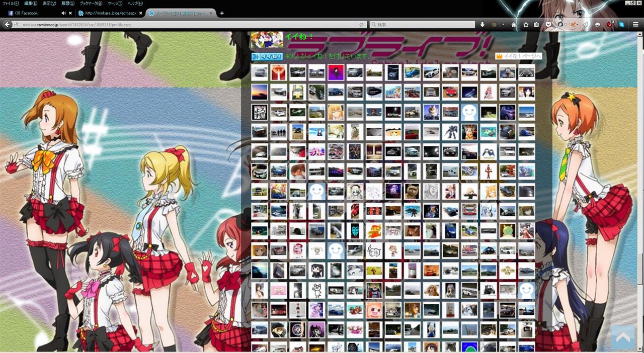Click the blue Skype extension icon
This screenshot has height=353, width=644.
coord(622,24)
